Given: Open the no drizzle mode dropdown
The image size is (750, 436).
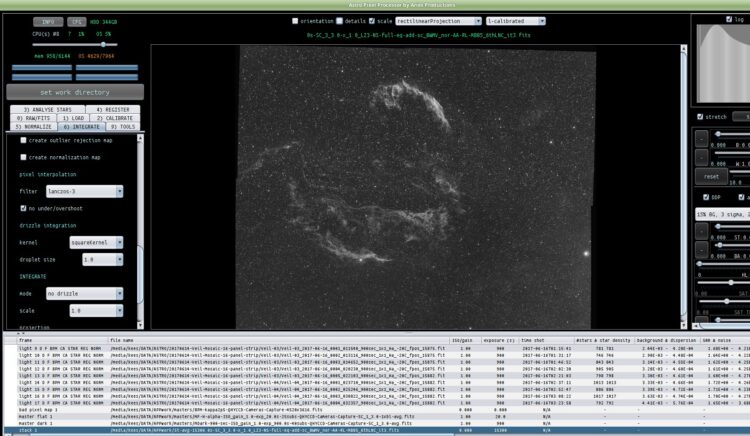Looking at the screenshot, I should click(85, 294).
